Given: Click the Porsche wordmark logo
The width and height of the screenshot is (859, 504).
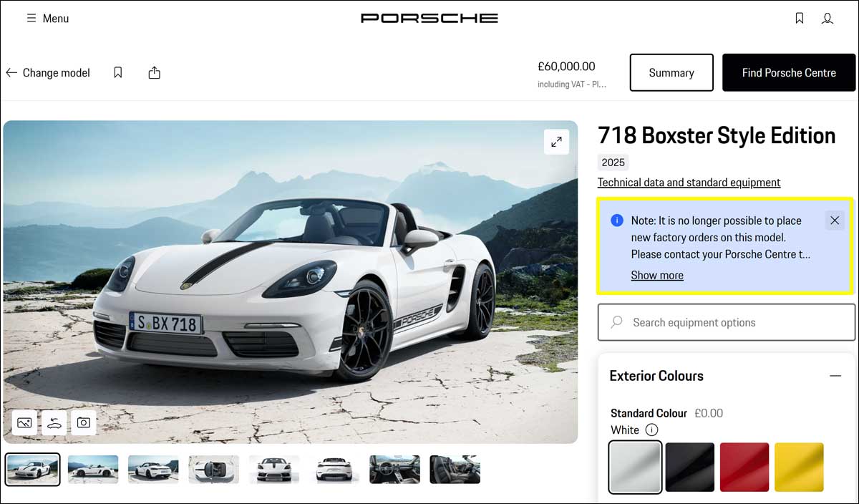Looking at the screenshot, I should (429, 18).
